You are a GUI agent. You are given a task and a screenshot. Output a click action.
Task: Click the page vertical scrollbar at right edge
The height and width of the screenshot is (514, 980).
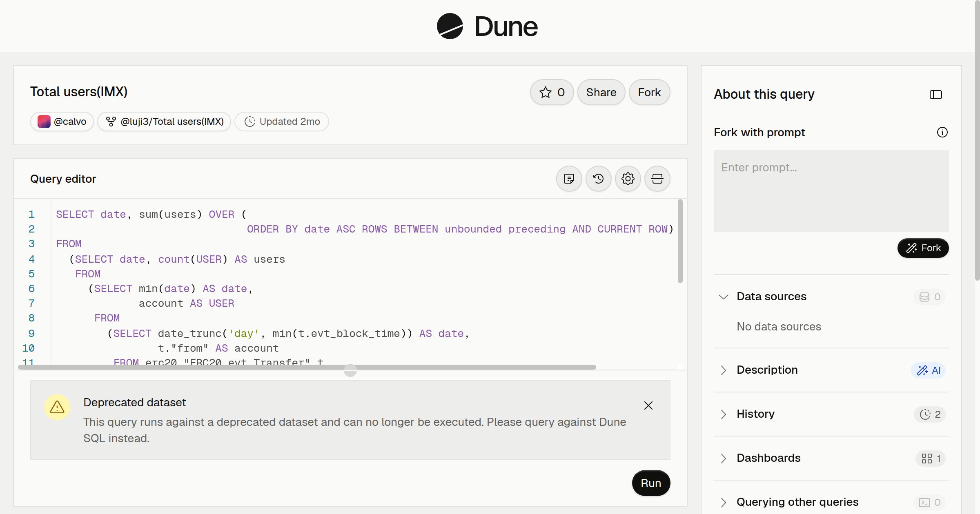977,140
